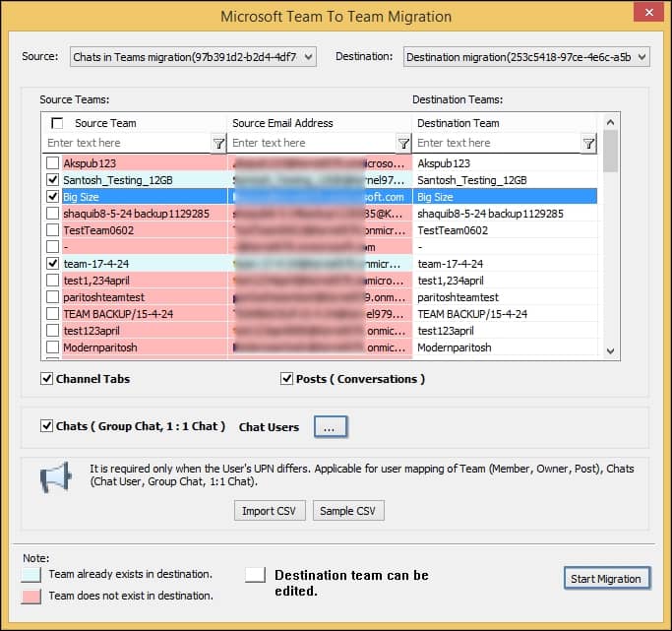The image size is (672, 631).
Task: Select destination team cell Big Size
Action: point(505,196)
